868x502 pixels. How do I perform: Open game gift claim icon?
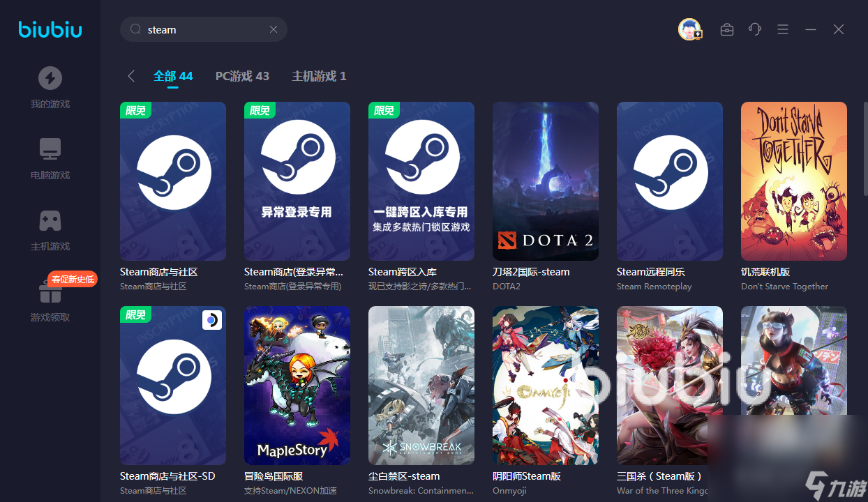point(50,292)
